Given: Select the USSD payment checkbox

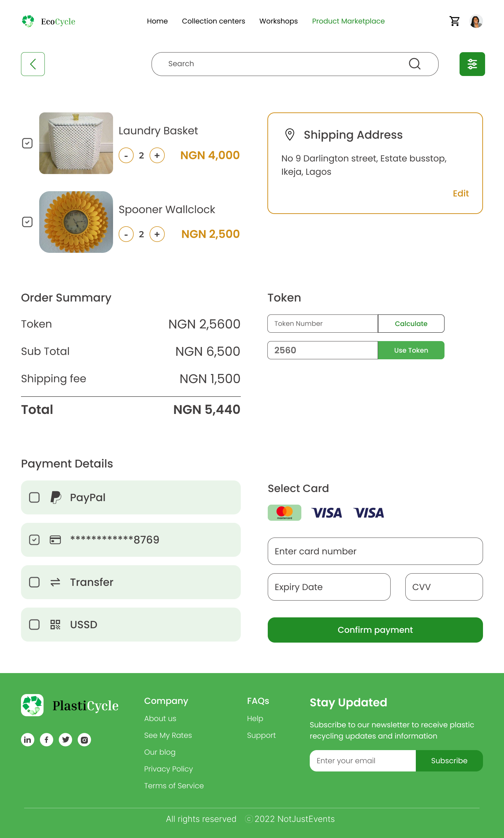Looking at the screenshot, I should [34, 625].
